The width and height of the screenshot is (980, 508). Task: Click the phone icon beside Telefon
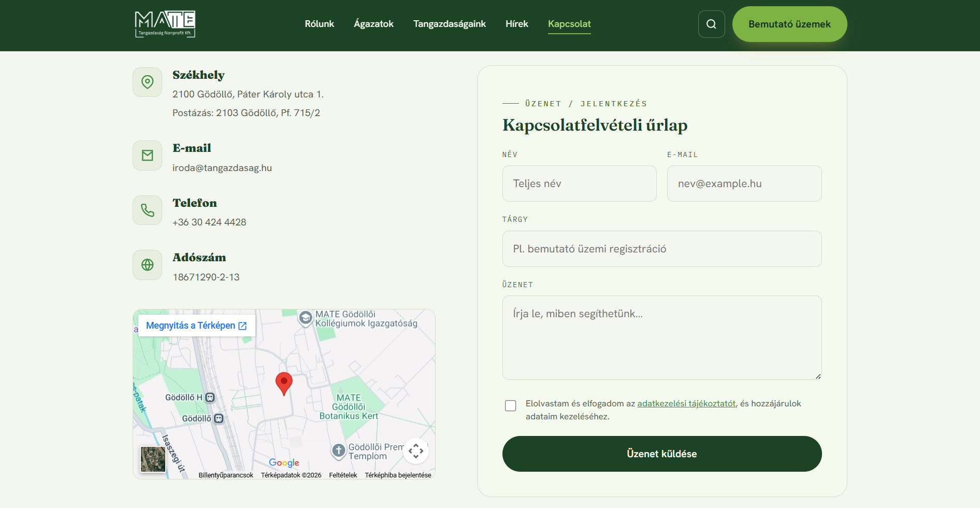pyautogui.click(x=148, y=210)
